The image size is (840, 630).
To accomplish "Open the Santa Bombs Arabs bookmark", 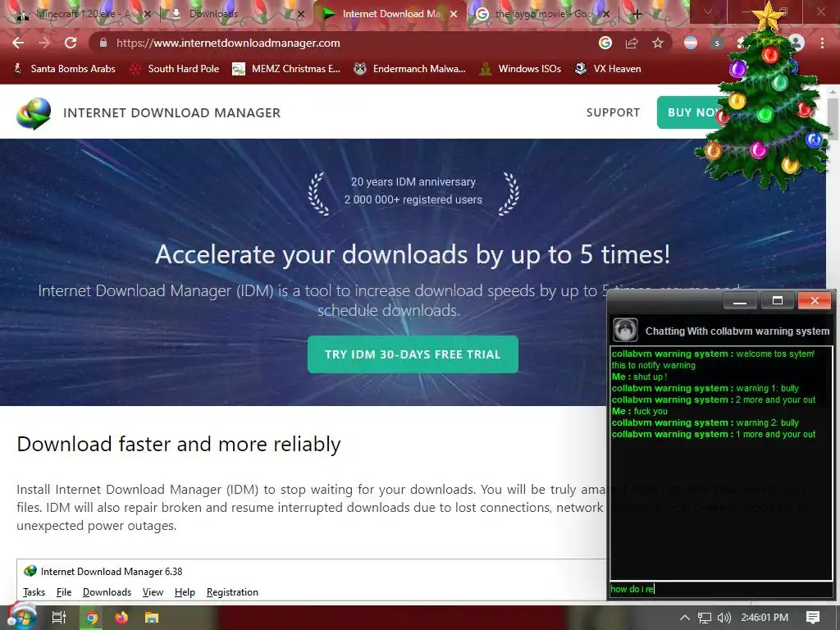I will tap(64, 69).
